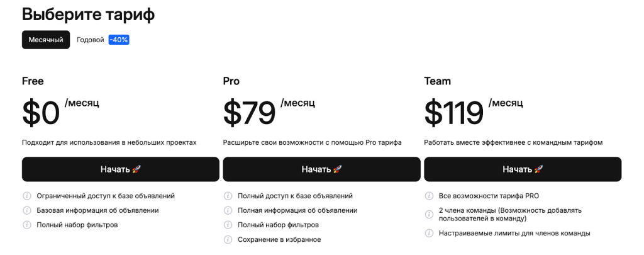Click info icon next to "Сохранение в избранное"
Image resolution: width=644 pixels, height=255 pixels.
228,239
